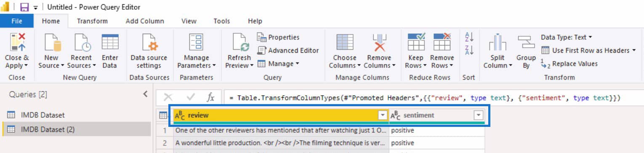Sort descending with the Z-A icon
This screenshot has width=644, height=153.
[x=469, y=50]
